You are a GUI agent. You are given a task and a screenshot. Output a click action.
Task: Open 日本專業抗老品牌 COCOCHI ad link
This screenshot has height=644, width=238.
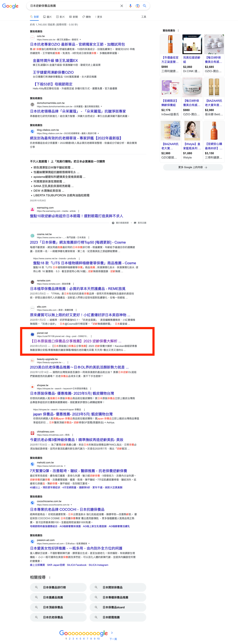pyautogui.click(x=67, y=509)
